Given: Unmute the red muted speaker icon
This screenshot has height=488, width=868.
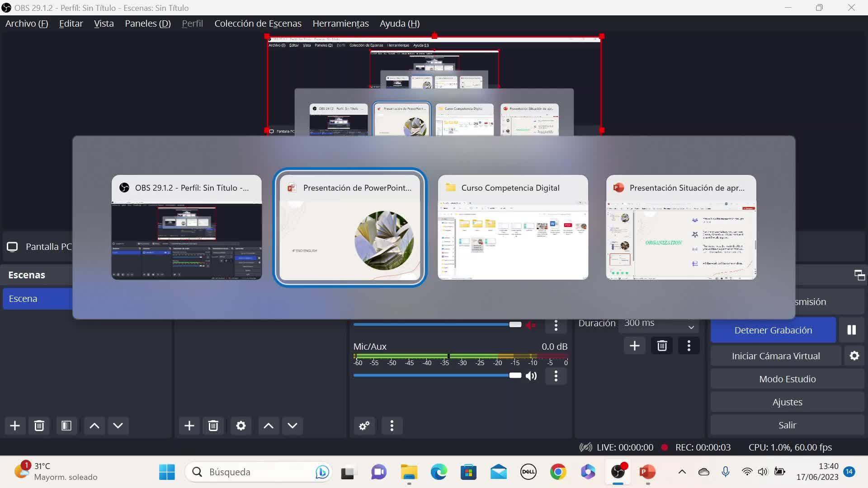Looking at the screenshot, I should (x=531, y=325).
